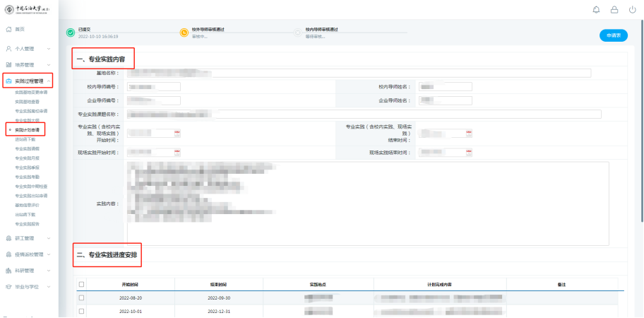The width and height of the screenshot is (644, 318).
Task: Check the row starting 2022-10-01
Action: [x=82, y=311]
